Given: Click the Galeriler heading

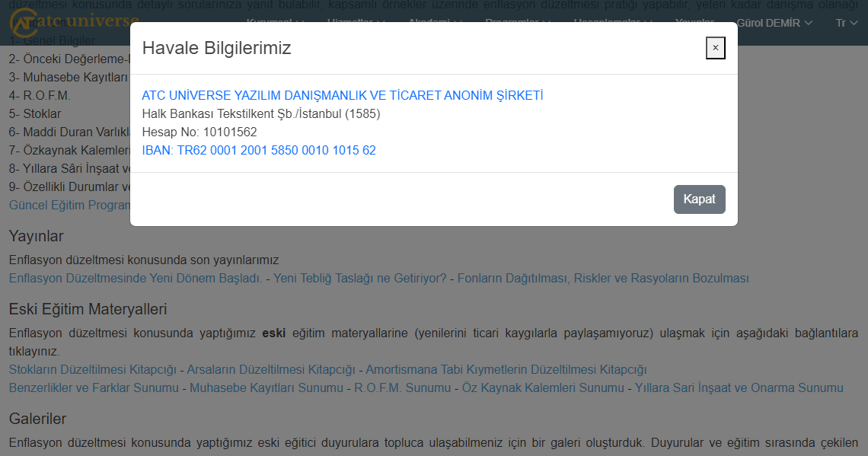Looking at the screenshot, I should click(x=37, y=419).
